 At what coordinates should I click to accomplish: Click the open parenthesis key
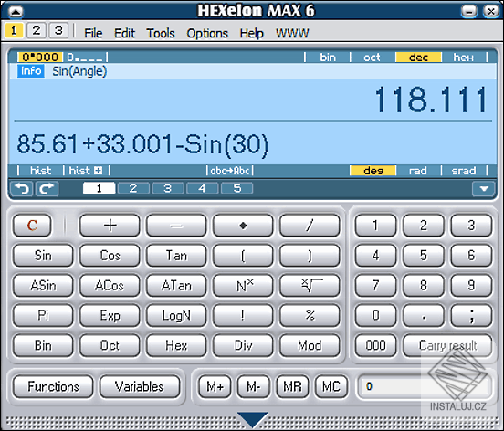[243, 256]
